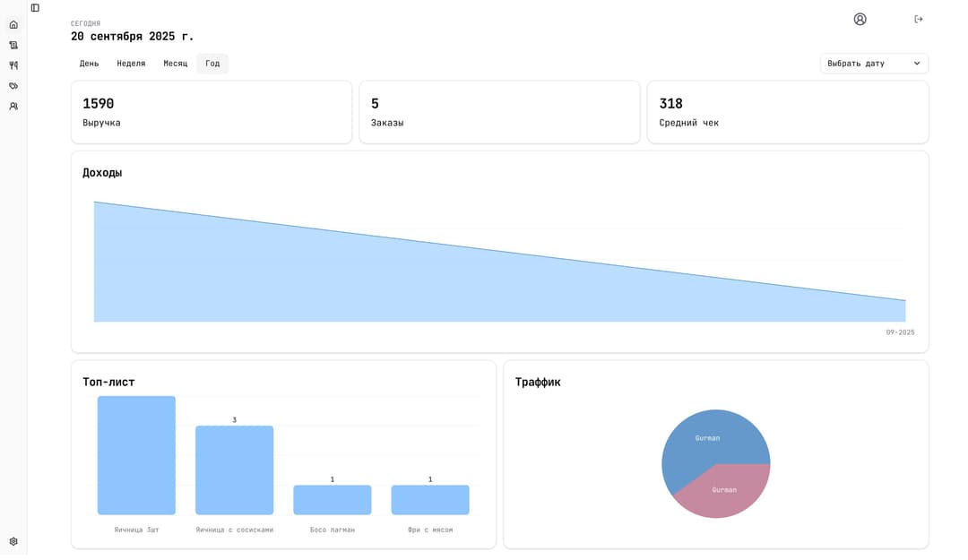Select the Месяц period tab
This screenshot has height=560, width=968.
(x=175, y=64)
